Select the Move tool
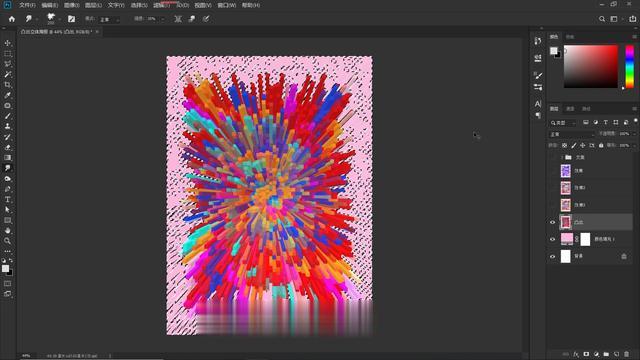Viewport: 640px width, 360px height. point(7,43)
